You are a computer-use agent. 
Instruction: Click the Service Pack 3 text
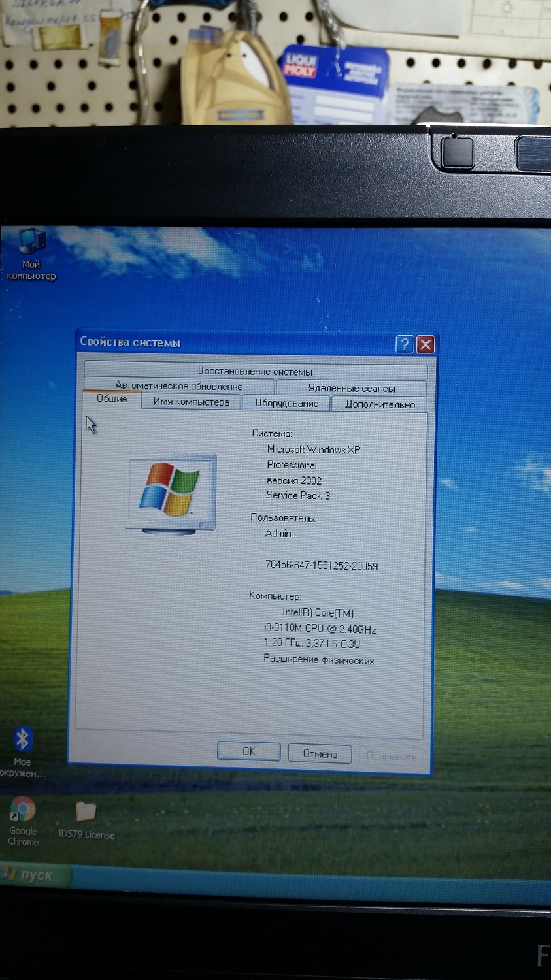[298, 495]
